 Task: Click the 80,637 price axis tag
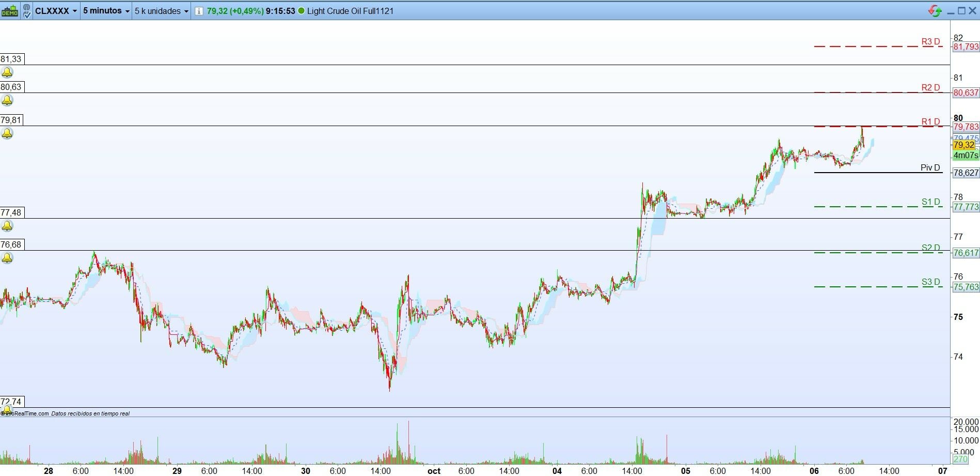click(x=966, y=93)
